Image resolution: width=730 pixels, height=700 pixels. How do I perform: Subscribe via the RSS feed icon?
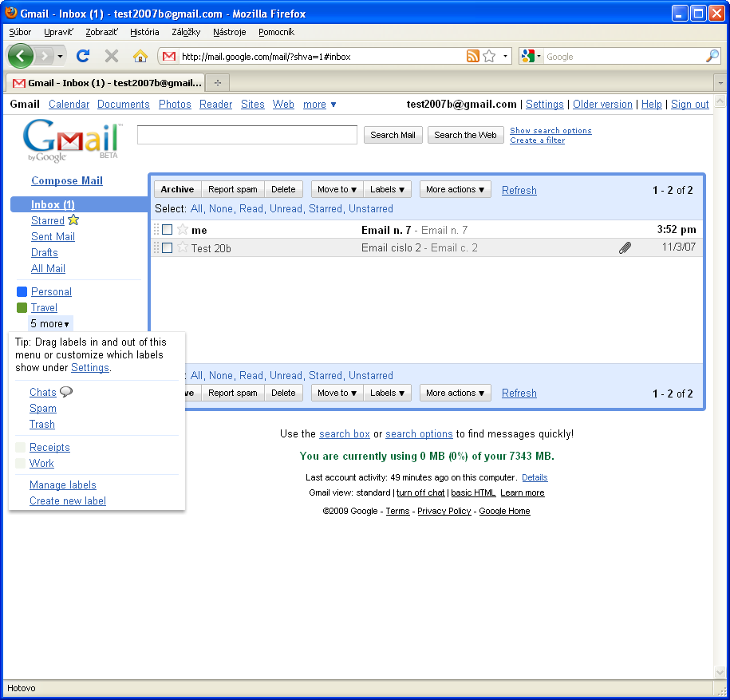click(x=472, y=57)
